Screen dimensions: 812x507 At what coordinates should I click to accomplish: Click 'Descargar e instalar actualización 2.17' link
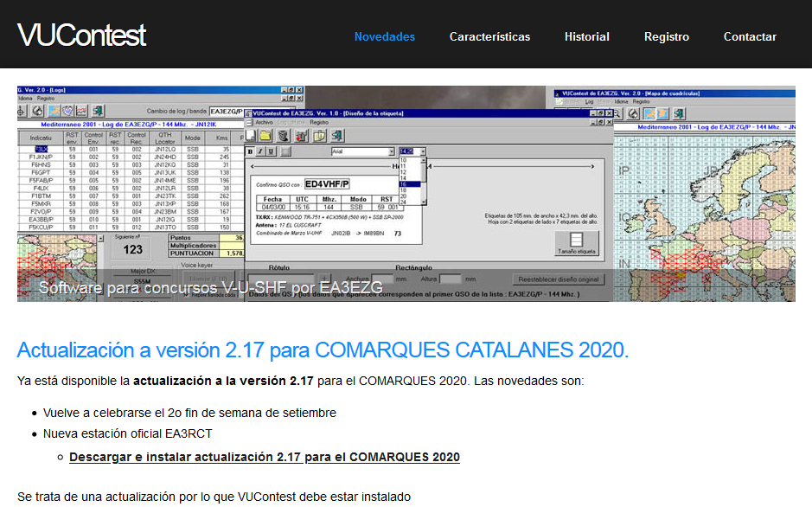264,457
